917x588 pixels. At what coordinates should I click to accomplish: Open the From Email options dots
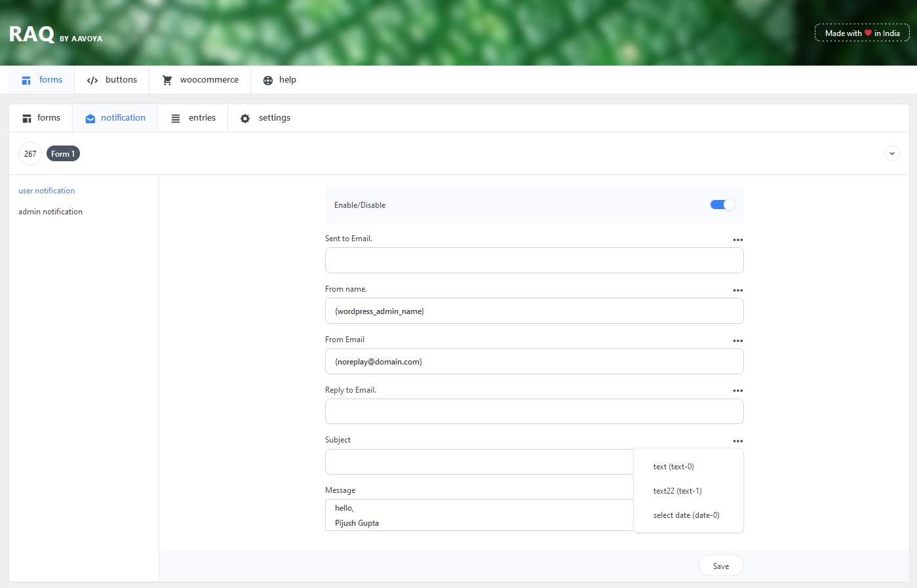tap(738, 341)
